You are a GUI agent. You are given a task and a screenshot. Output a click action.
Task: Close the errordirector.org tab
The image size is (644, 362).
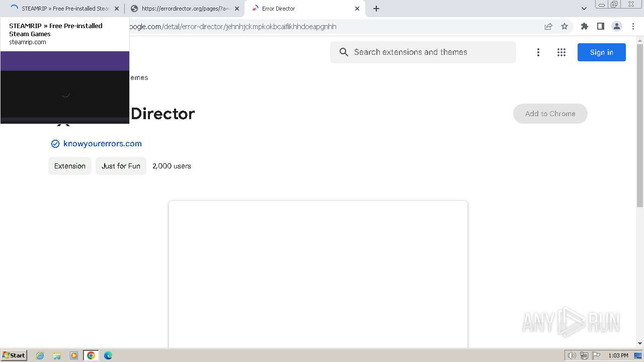click(237, 9)
